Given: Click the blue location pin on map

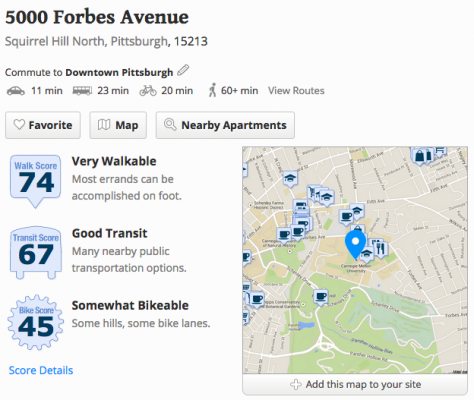Looking at the screenshot, I should (x=355, y=244).
